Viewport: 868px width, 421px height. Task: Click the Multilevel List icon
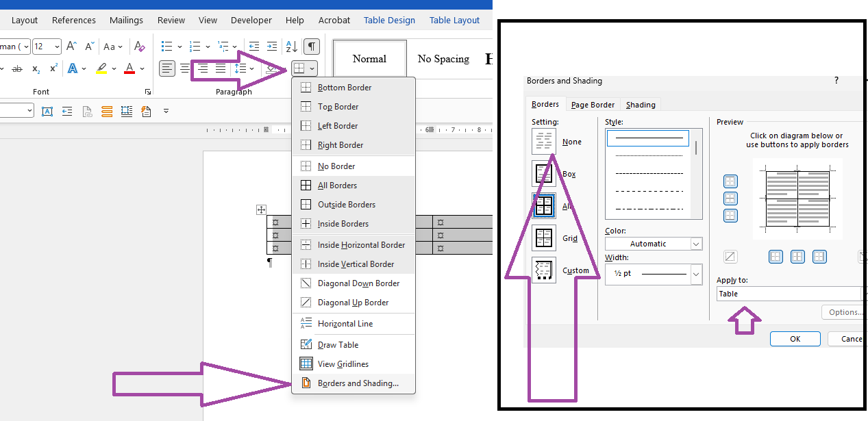[223, 47]
